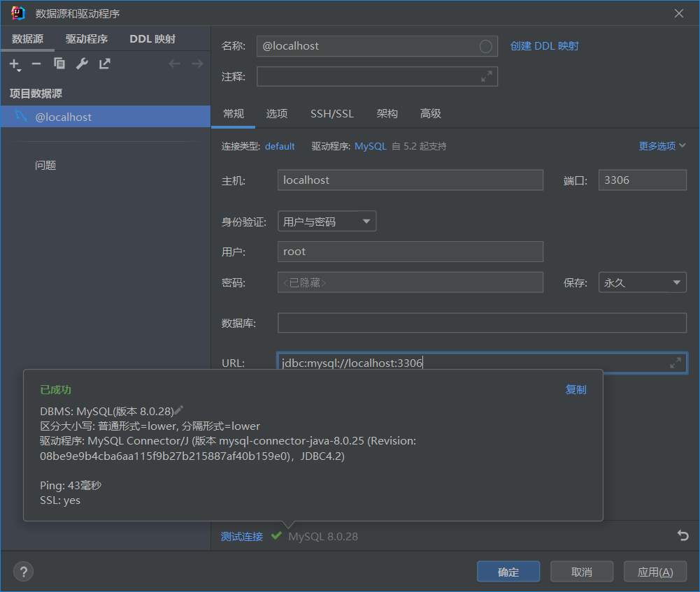The width and height of the screenshot is (700, 592).
Task: Open the help question mark button
Action: coord(23,571)
